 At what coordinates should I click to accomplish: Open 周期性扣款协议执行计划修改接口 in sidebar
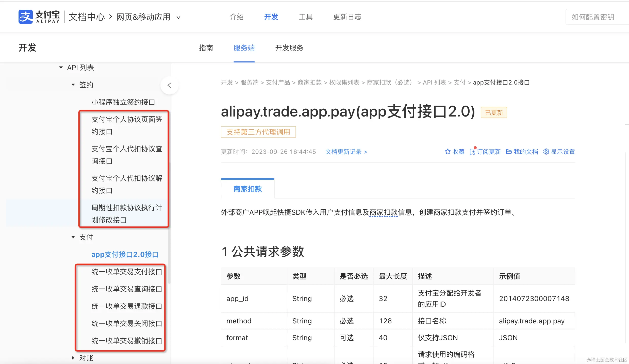(x=127, y=214)
